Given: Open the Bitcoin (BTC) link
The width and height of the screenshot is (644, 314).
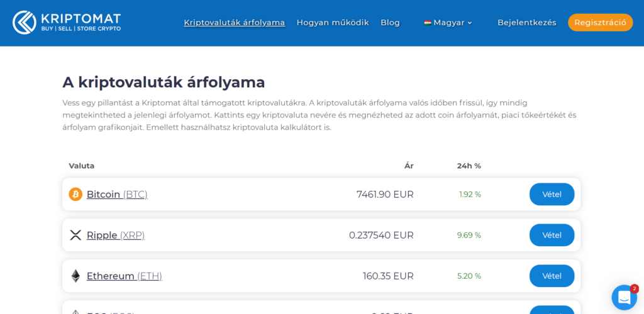Looking at the screenshot, I should pos(117,194).
